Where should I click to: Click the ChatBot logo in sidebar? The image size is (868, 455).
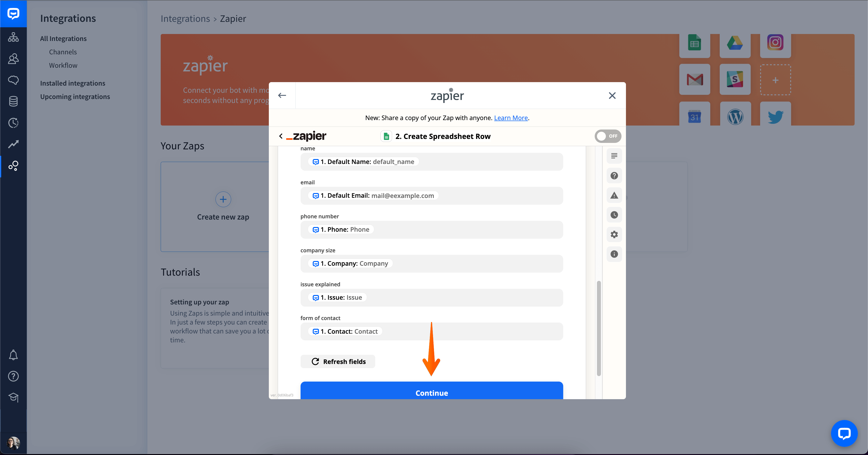(x=13, y=13)
